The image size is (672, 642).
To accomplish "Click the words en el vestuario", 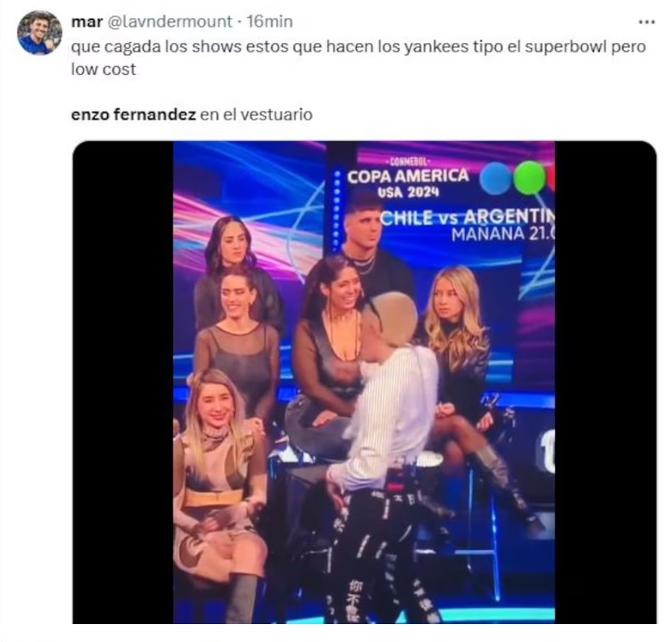I will coord(256,115).
